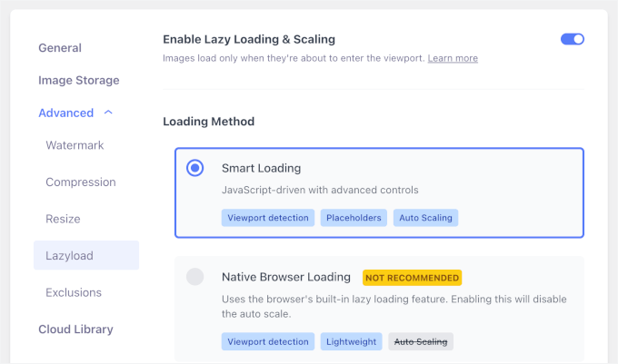Select the Lazyload sidebar item

click(69, 256)
